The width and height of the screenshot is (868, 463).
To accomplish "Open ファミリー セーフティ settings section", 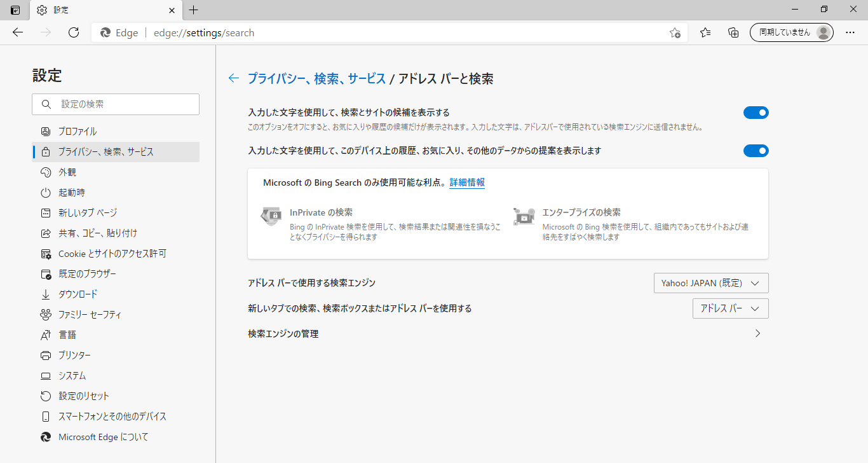I will click(x=116, y=315).
